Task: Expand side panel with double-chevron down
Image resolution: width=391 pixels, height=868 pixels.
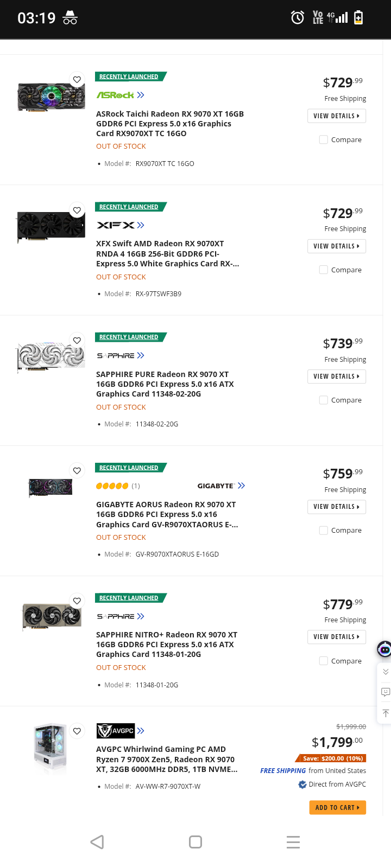Action: pos(386,672)
